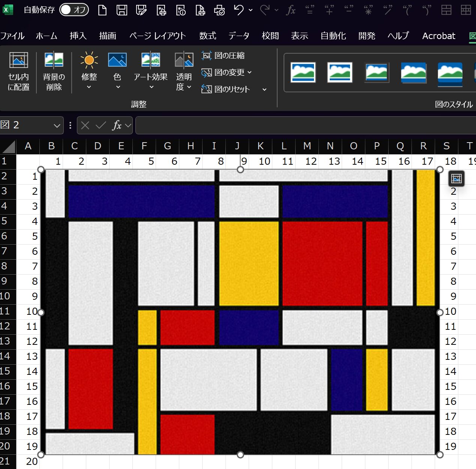This screenshot has width=476, height=469.
Task: Switch to the 開発 tab
Action: click(367, 36)
